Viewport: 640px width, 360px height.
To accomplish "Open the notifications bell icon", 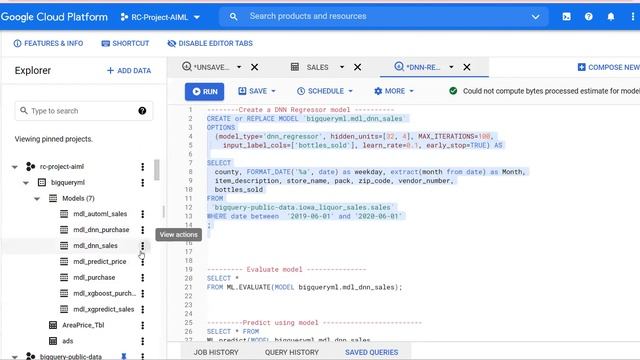I will pos(611,17).
